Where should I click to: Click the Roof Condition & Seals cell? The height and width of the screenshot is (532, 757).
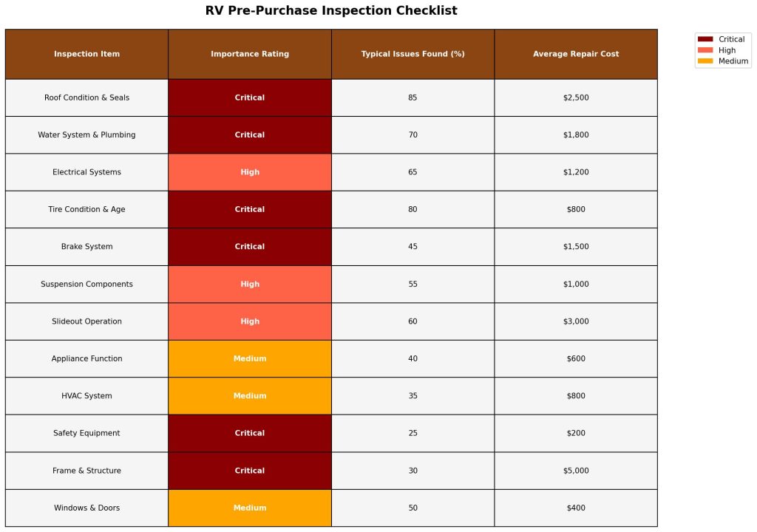[x=86, y=98]
